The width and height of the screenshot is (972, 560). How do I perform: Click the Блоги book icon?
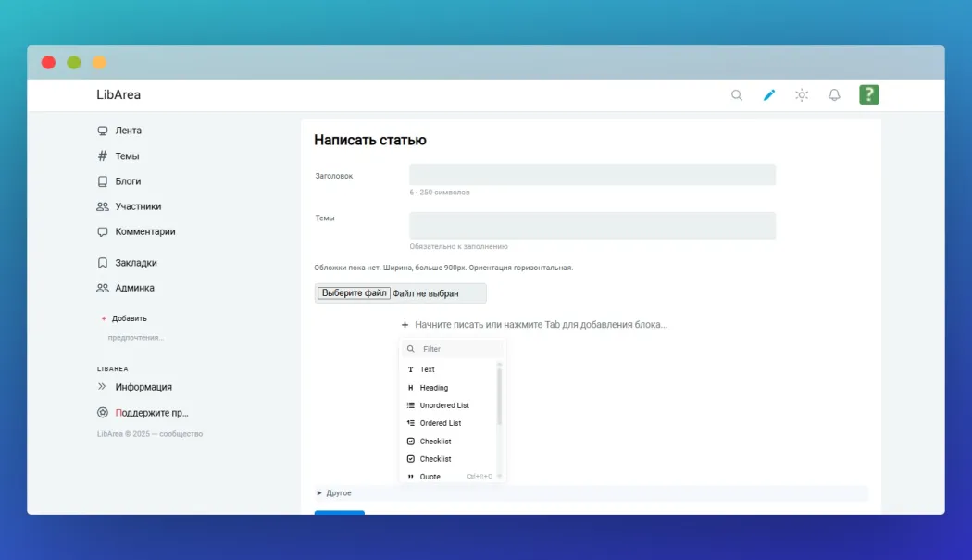click(102, 181)
